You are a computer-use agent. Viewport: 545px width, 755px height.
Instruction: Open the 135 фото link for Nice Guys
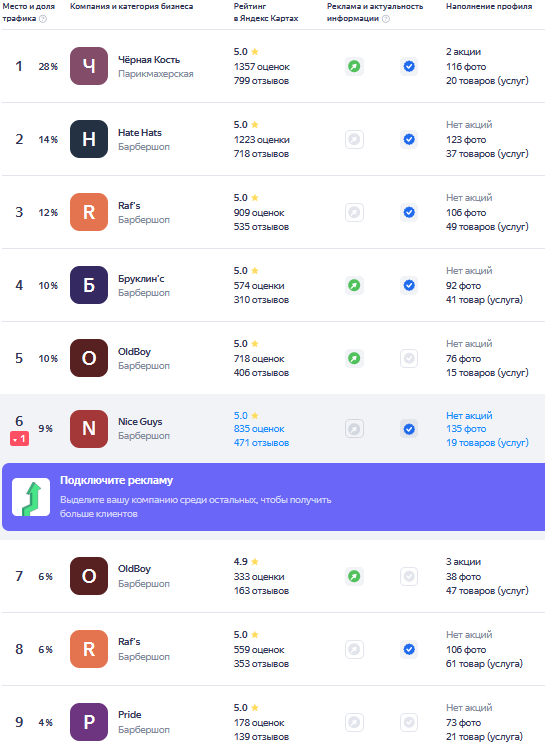[466, 429]
